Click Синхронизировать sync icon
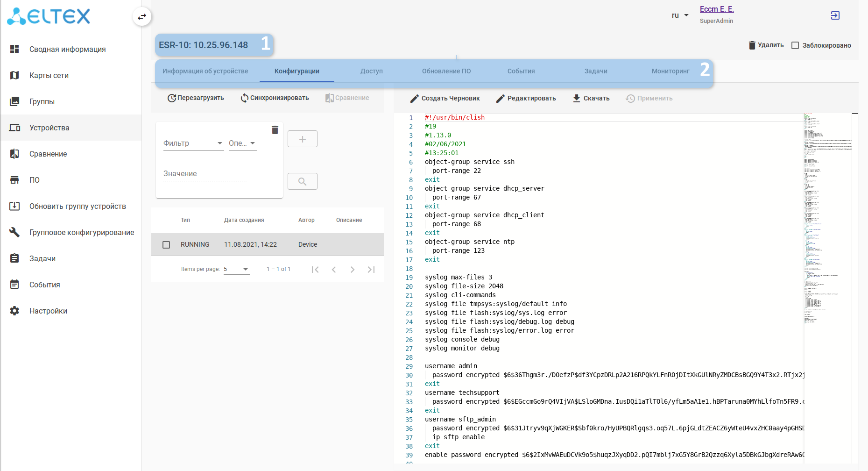The width and height of the screenshot is (868, 471). (x=244, y=98)
